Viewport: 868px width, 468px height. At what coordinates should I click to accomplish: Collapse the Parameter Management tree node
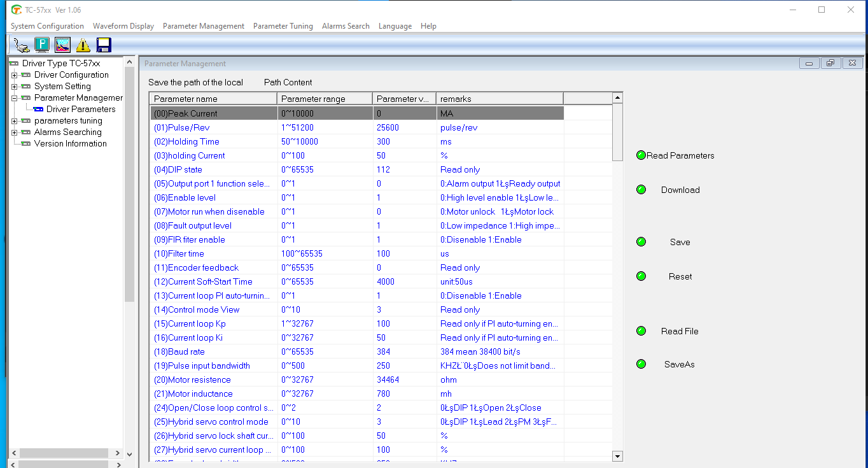pyautogui.click(x=14, y=97)
